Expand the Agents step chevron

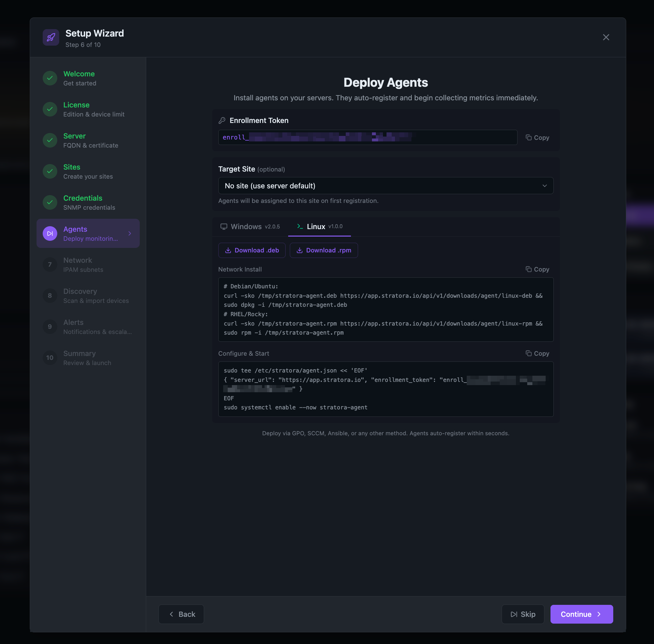[x=129, y=233]
